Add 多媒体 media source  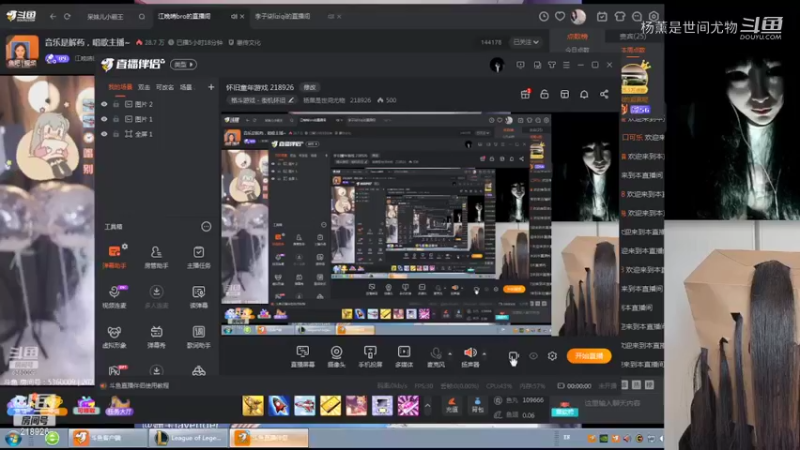coord(404,356)
